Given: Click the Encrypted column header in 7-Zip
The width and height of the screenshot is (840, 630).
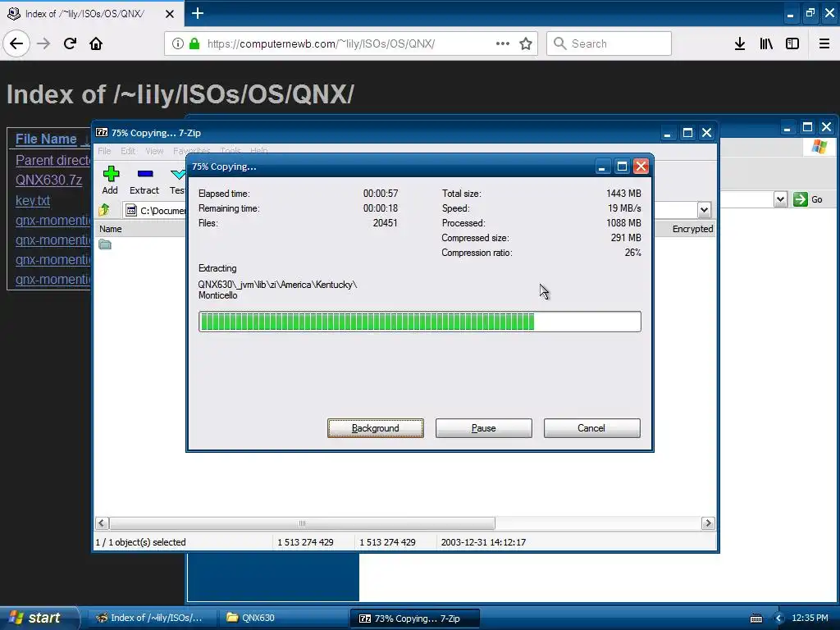Looking at the screenshot, I should click(x=692, y=229).
